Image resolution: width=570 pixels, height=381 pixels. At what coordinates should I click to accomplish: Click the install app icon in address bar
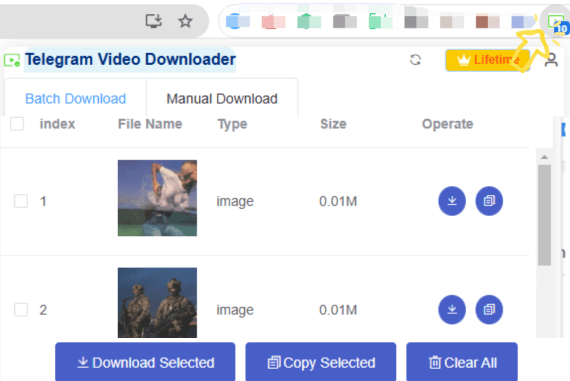(153, 21)
